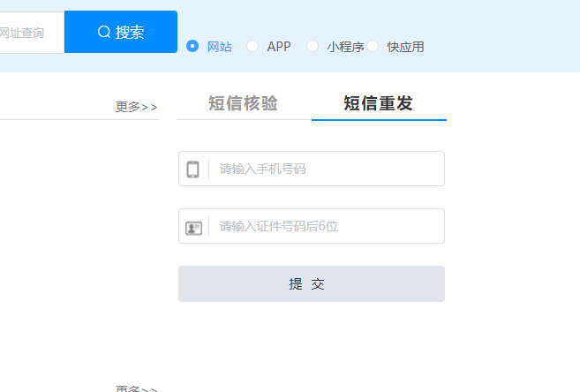580x392 pixels.
Task: Click the magnifier icon in search button
Action: [104, 32]
